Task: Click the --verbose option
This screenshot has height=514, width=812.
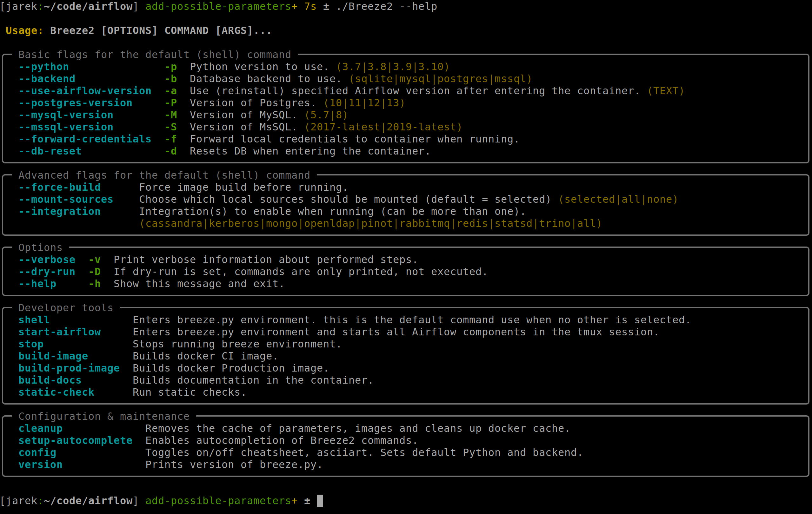Action: coord(47,260)
